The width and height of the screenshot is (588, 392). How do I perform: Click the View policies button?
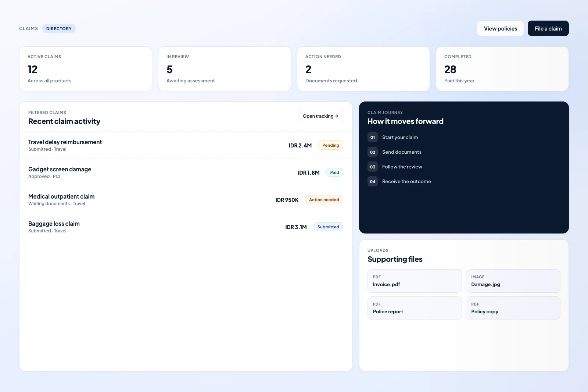pos(500,28)
